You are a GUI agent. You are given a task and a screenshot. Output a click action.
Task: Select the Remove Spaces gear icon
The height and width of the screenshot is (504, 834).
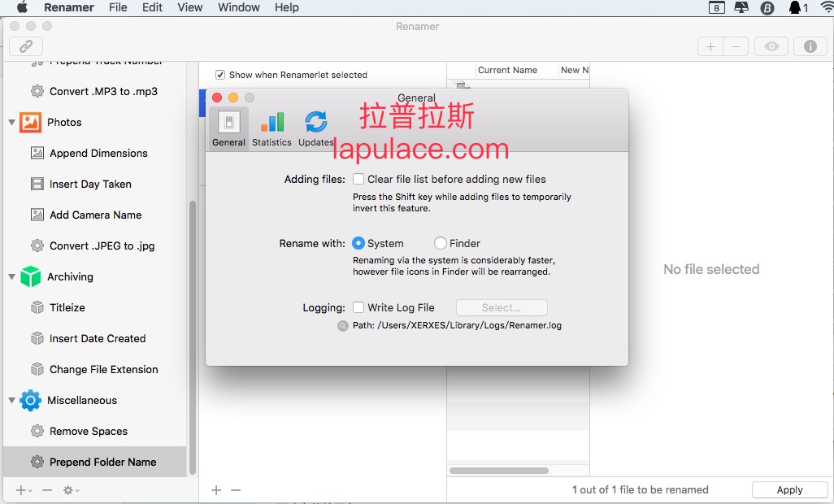pos(37,431)
